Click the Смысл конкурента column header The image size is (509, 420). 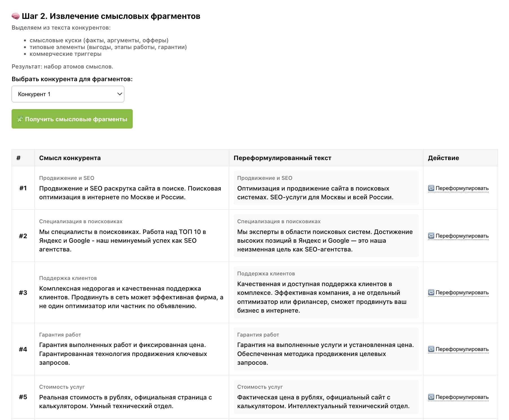click(x=70, y=158)
